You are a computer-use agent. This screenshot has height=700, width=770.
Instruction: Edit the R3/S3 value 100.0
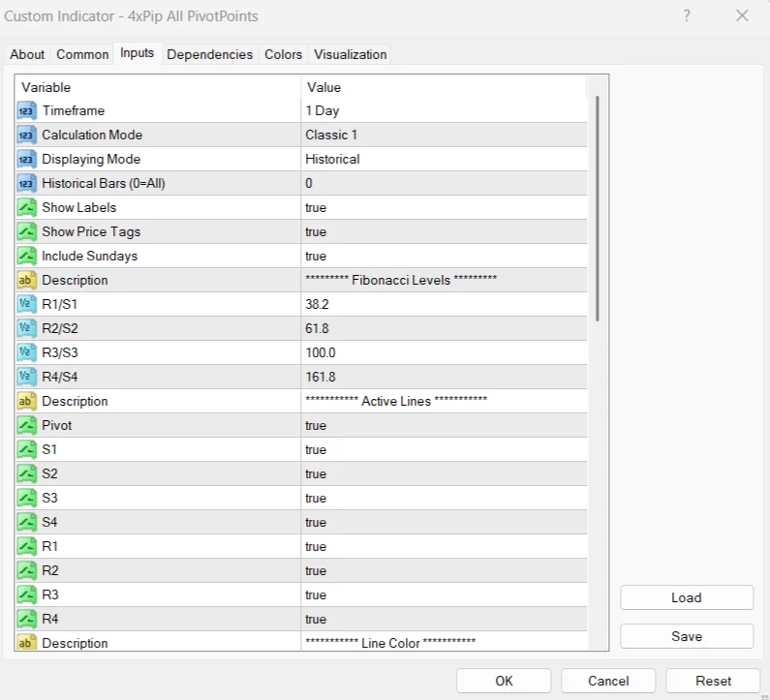point(444,353)
